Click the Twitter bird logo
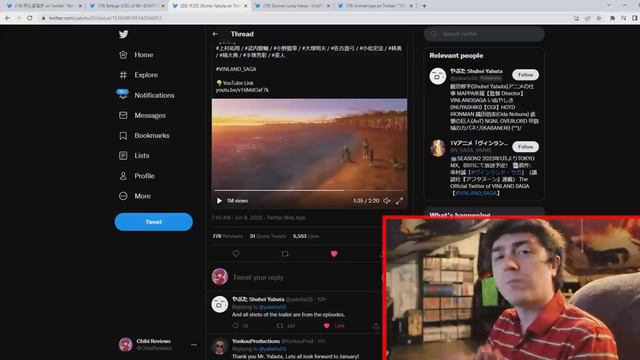The height and width of the screenshot is (360, 640). pyautogui.click(x=123, y=34)
